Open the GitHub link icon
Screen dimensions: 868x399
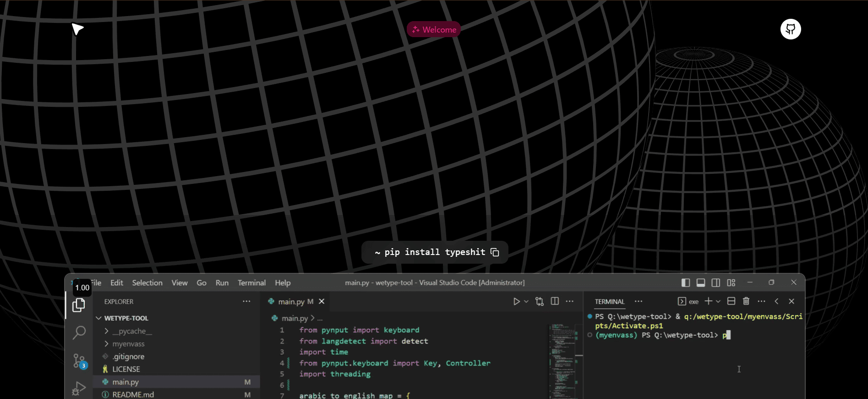[791, 29]
